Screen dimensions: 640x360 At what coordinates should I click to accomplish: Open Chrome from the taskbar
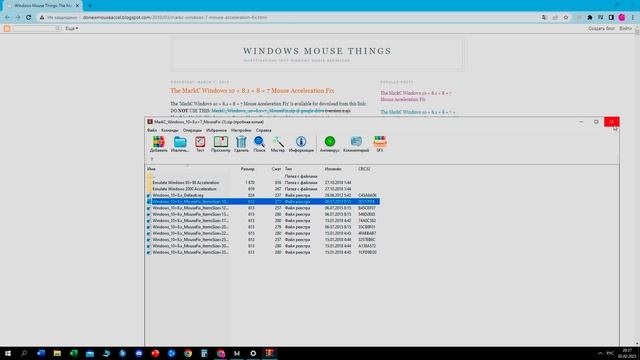coord(188,353)
